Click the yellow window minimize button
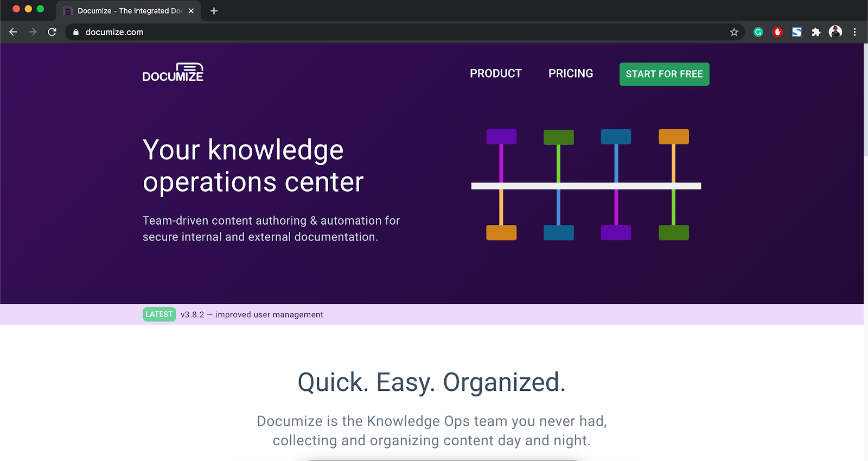 coord(28,9)
